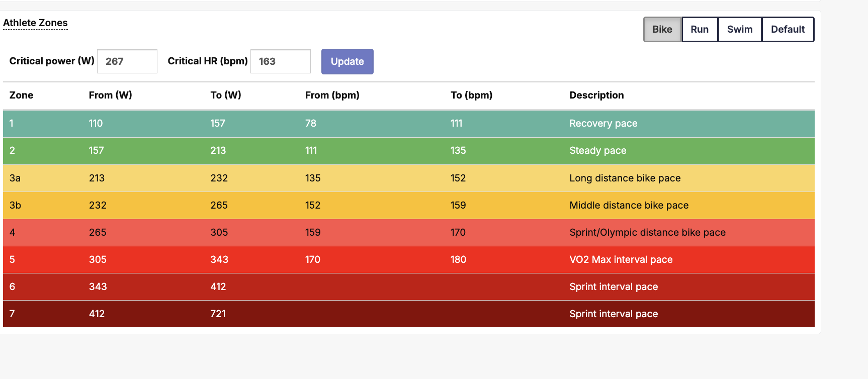Click the Description column header
868x379 pixels.
[x=596, y=95]
